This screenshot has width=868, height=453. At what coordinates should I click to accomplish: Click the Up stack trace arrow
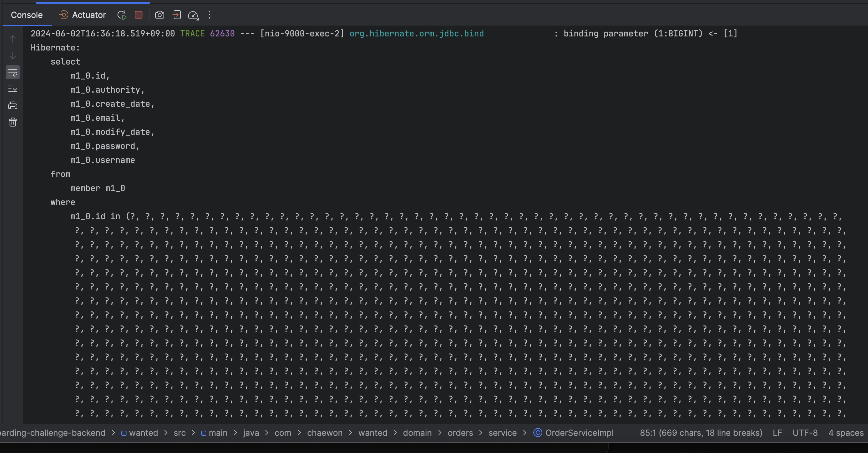click(13, 39)
